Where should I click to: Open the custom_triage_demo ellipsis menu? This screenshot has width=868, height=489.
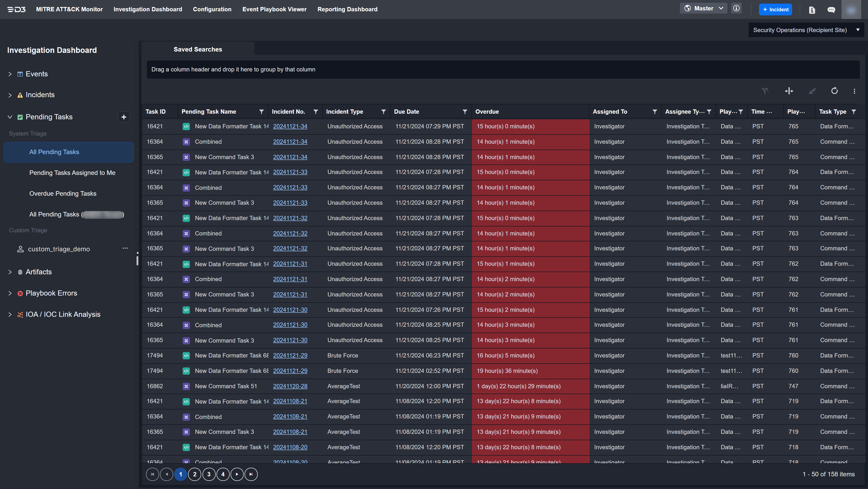125,248
